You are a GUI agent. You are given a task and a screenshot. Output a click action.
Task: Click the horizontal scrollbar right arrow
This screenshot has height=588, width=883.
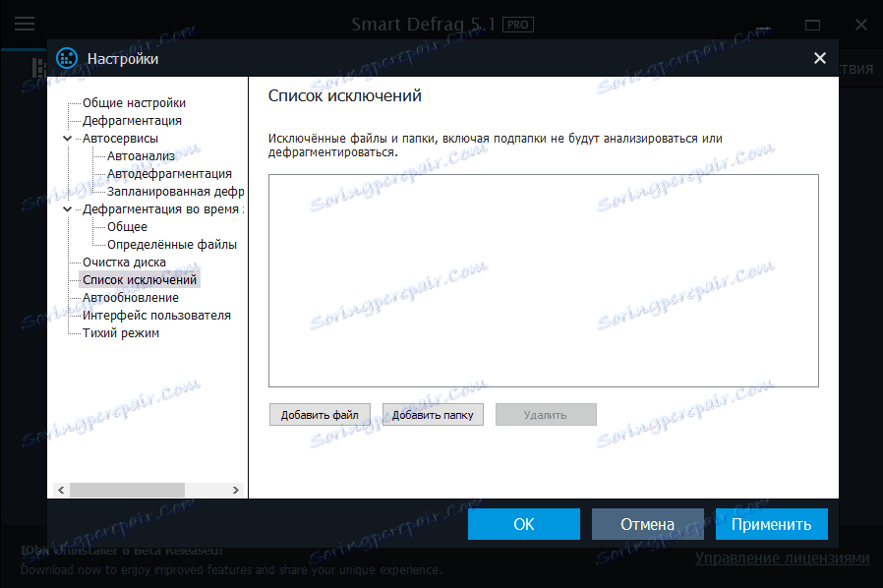235,489
